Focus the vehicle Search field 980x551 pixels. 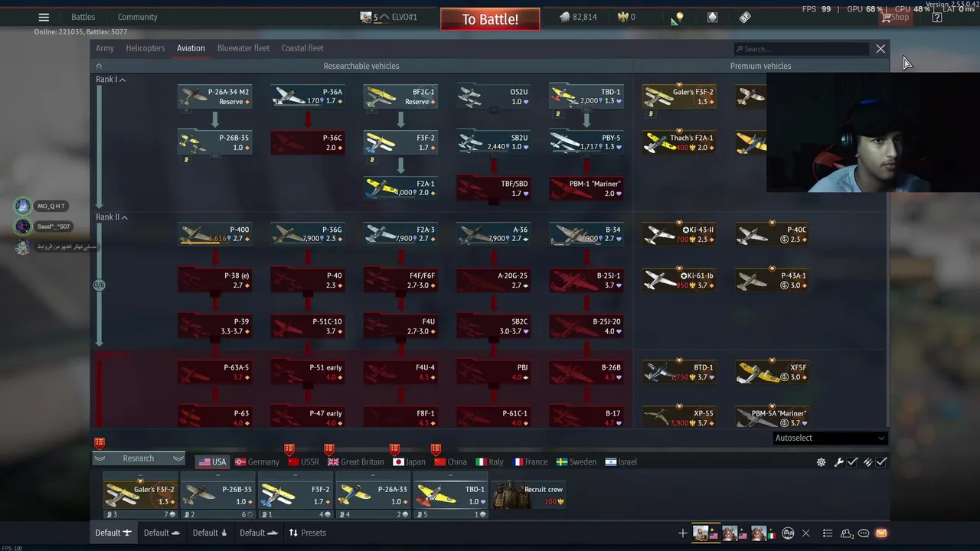coord(801,49)
